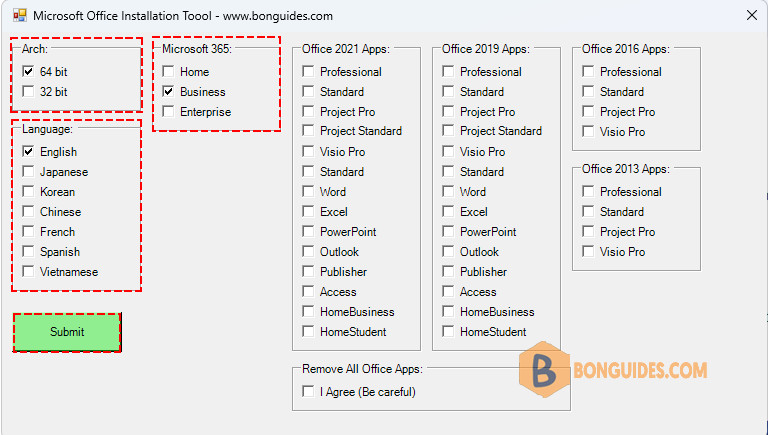Tick Office 2021 PowerPoint
768x435 pixels.
pos(308,231)
